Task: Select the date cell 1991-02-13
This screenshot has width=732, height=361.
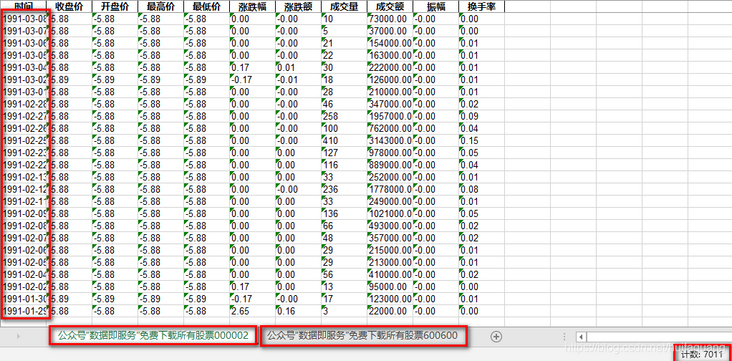Action: [x=24, y=177]
